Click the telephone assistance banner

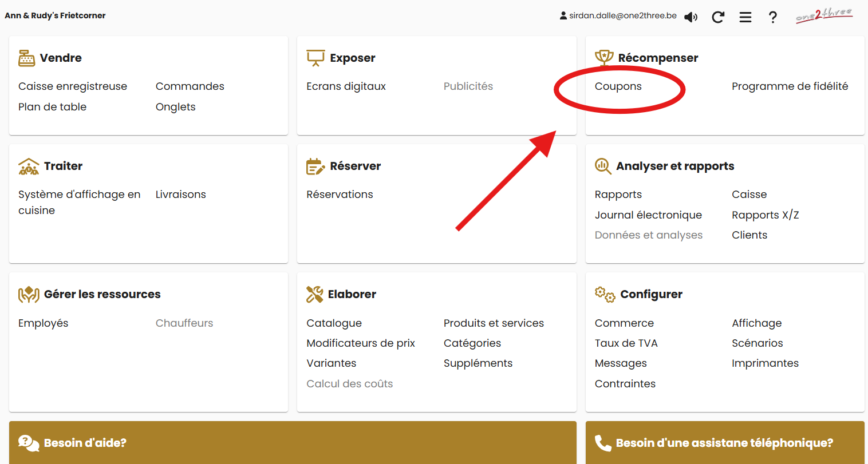click(724, 443)
